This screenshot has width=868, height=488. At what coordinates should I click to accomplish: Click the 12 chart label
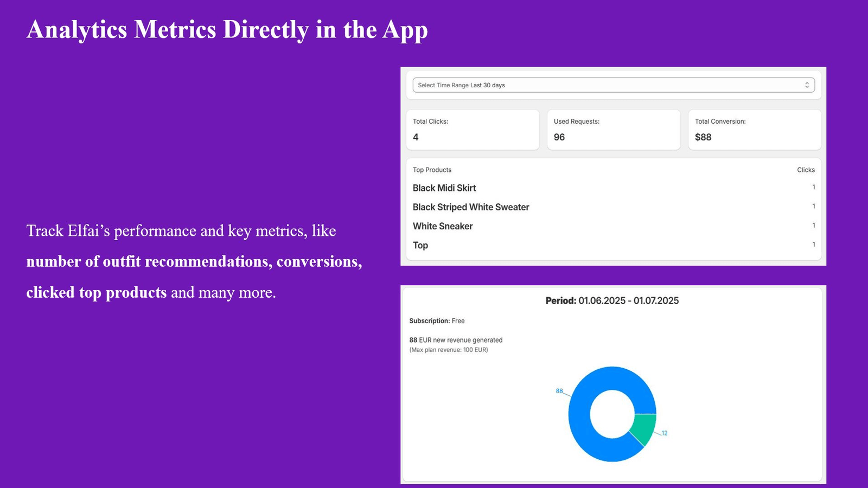click(665, 433)
